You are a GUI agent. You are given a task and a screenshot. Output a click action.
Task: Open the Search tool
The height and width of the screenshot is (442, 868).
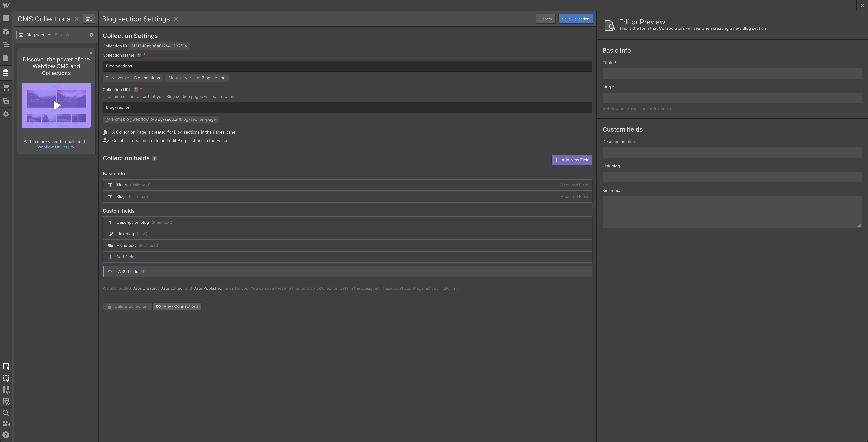pos(6,413)
